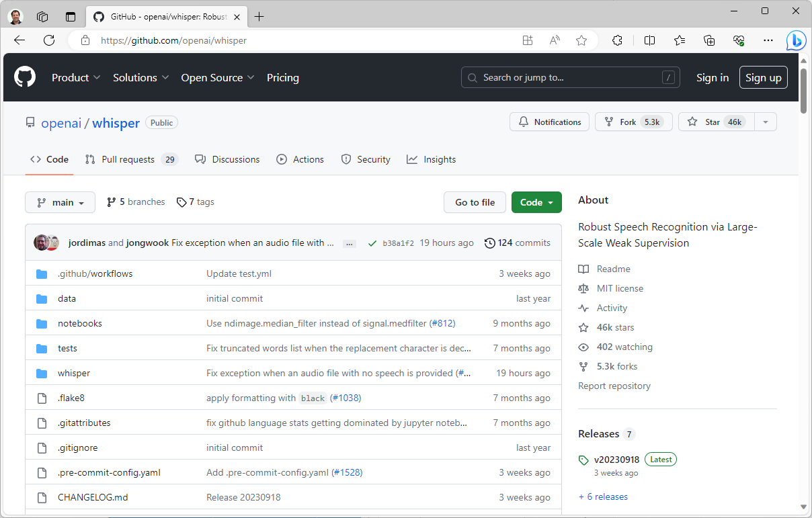Open the browser Extensions puzzle icon
This screenshot has height=518, width=812.
click(x=617, y=40)
